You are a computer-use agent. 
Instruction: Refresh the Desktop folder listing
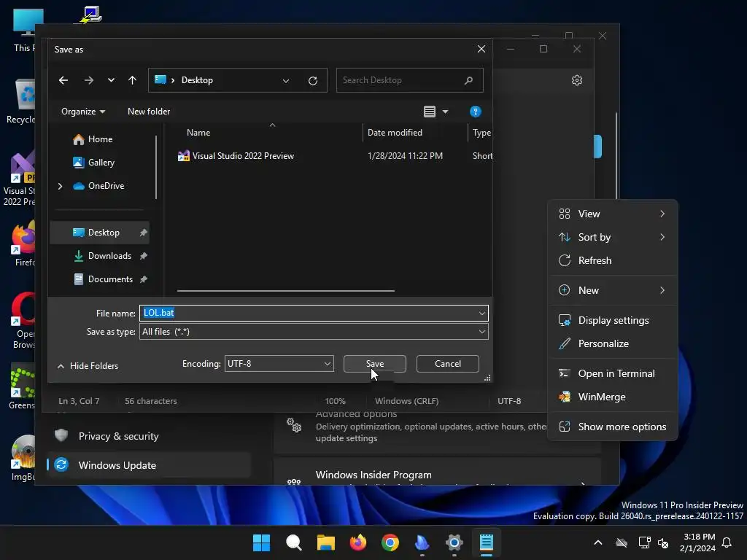[312, 80]
